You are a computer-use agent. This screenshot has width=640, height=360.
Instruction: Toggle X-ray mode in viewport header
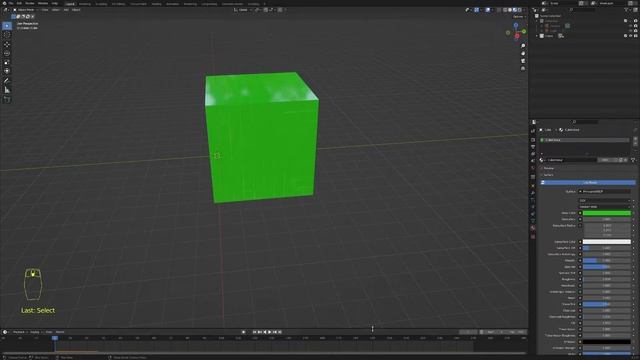[x=499, y=10]
